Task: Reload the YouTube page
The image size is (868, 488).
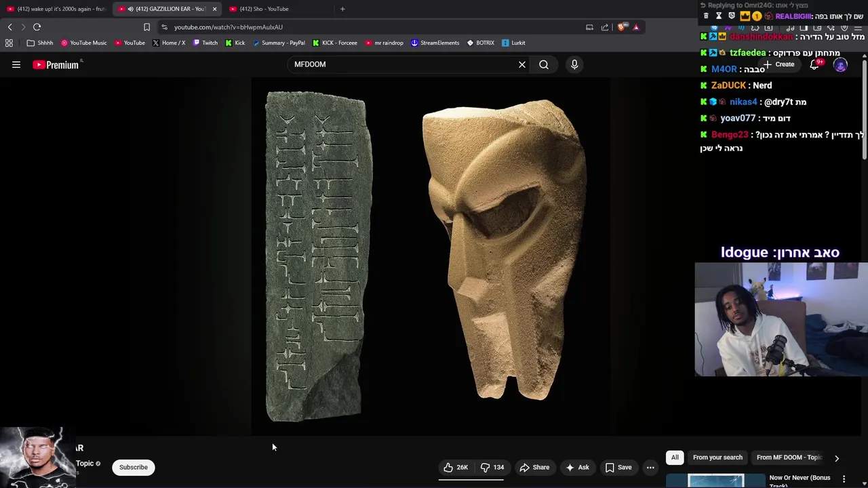Action: 37,27
